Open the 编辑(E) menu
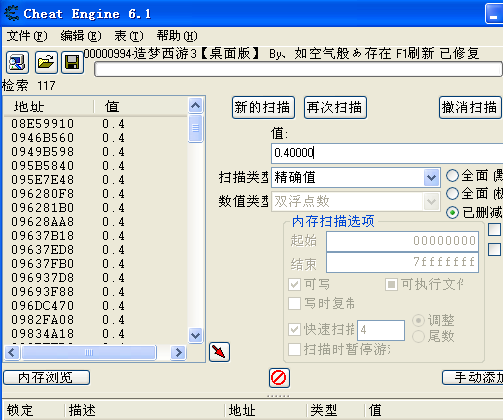 pos(81,36)
